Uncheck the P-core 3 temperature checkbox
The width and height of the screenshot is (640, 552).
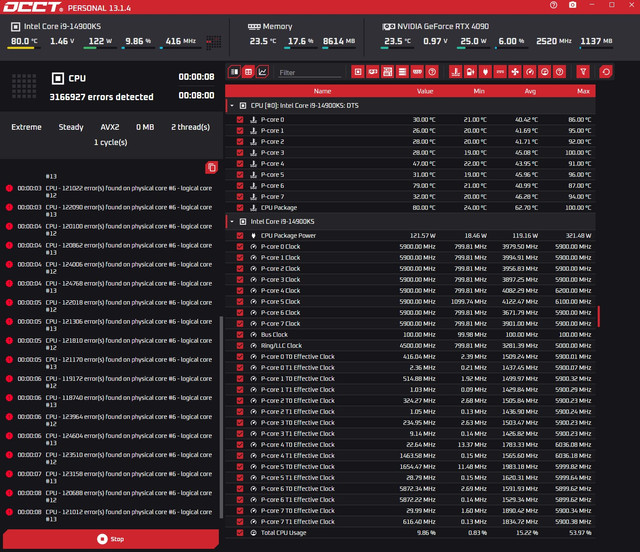point(240,153)
